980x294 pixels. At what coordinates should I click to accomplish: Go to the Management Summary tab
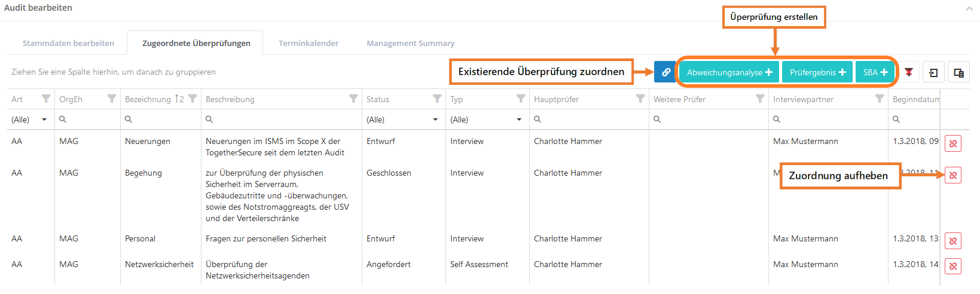pos(410,43)
